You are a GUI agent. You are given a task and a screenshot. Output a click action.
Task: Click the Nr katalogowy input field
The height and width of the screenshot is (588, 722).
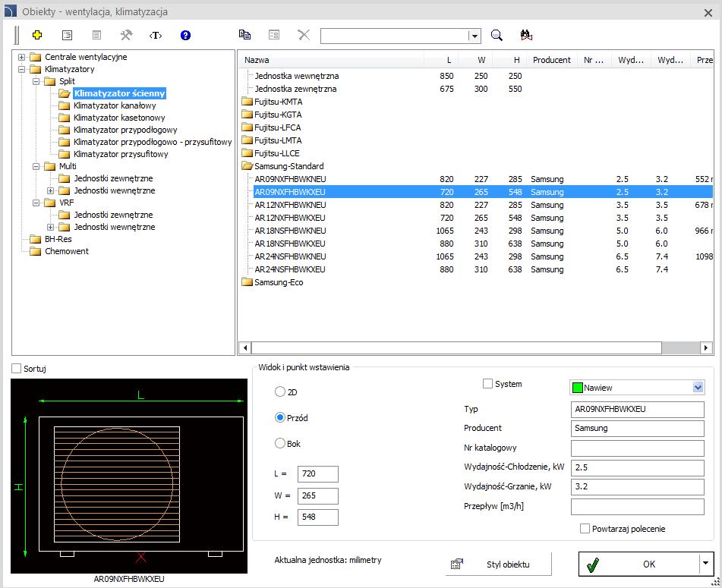coord(637,448)
